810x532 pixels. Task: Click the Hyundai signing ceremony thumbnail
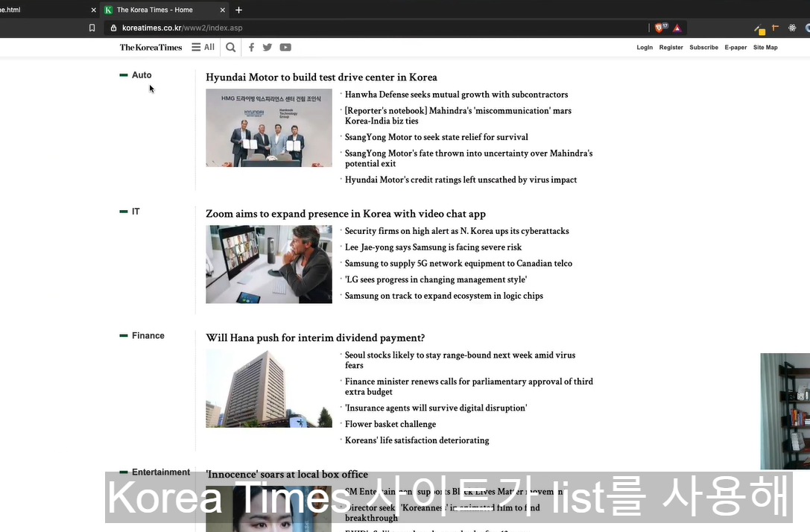pos(268,127)
